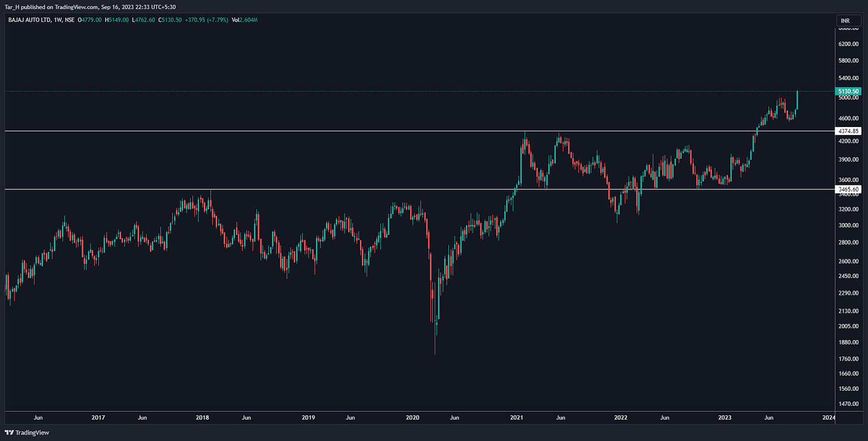Click the 2024 label on time axis
Image resolution: width=868 pixels, height=441 pixels.
[x=829, y=418]
